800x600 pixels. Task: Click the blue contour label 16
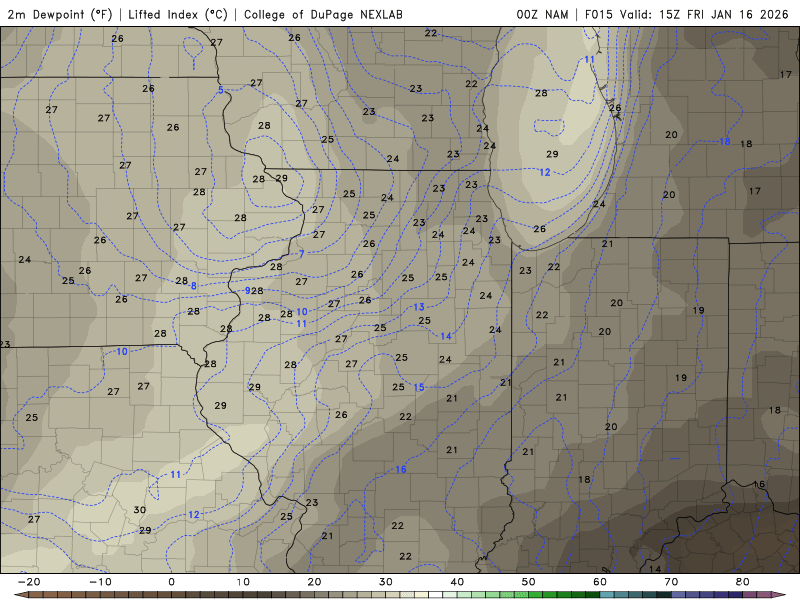click(401, 469)
